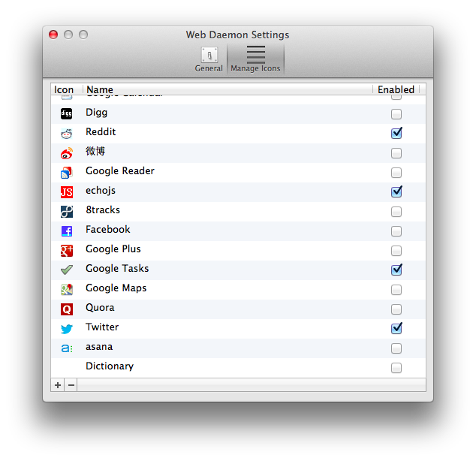Screen dimensions: 476x461
Task: Disable the Reddit enabled checkbox
Action: point(396,133)
